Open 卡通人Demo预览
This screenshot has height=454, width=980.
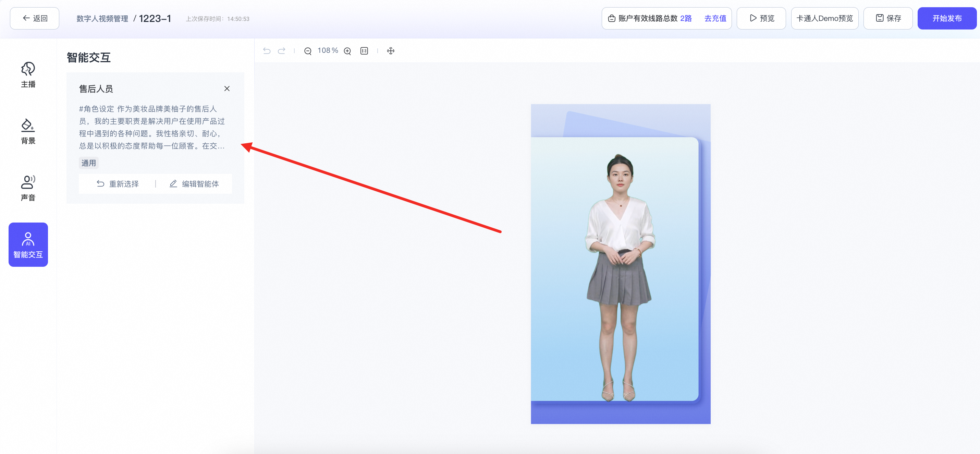[x=825, y=18]
